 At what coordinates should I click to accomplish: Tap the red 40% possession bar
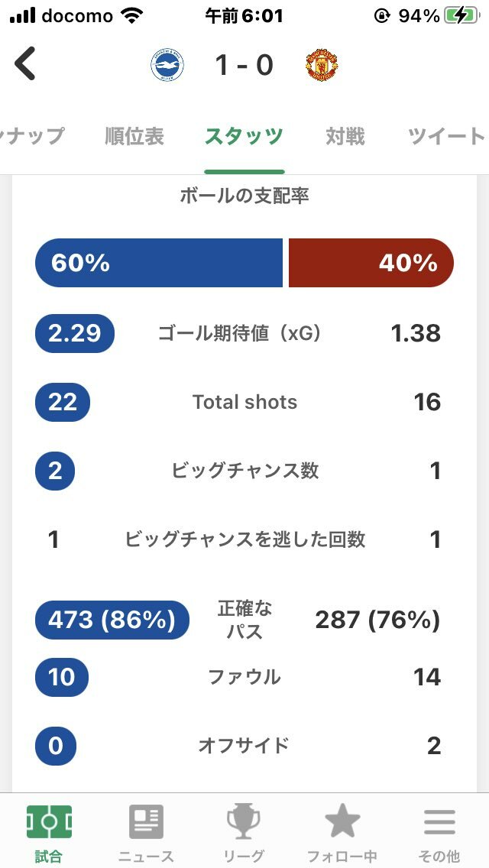[371, 263]
